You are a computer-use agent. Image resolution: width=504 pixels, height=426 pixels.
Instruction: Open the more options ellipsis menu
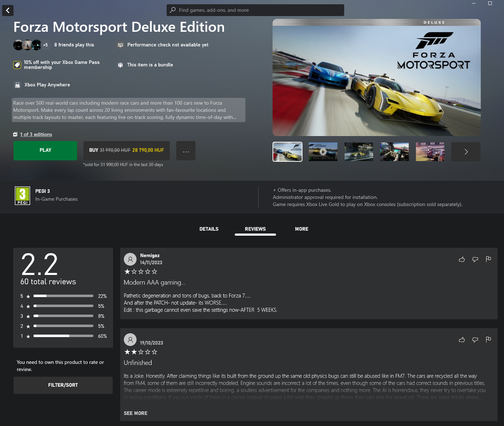click(186, 151)
